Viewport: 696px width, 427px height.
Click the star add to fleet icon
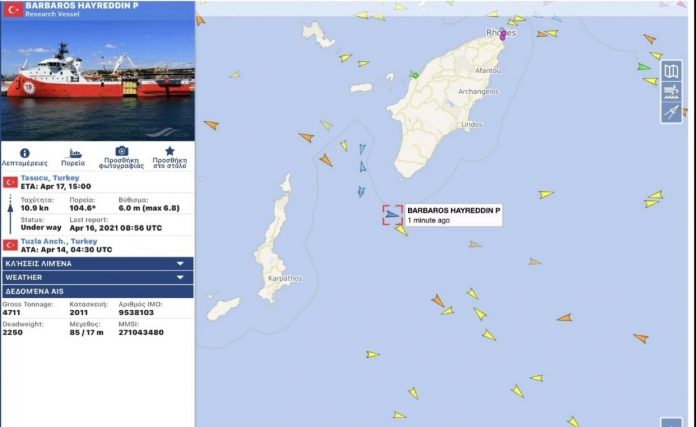tap(170, 151)
